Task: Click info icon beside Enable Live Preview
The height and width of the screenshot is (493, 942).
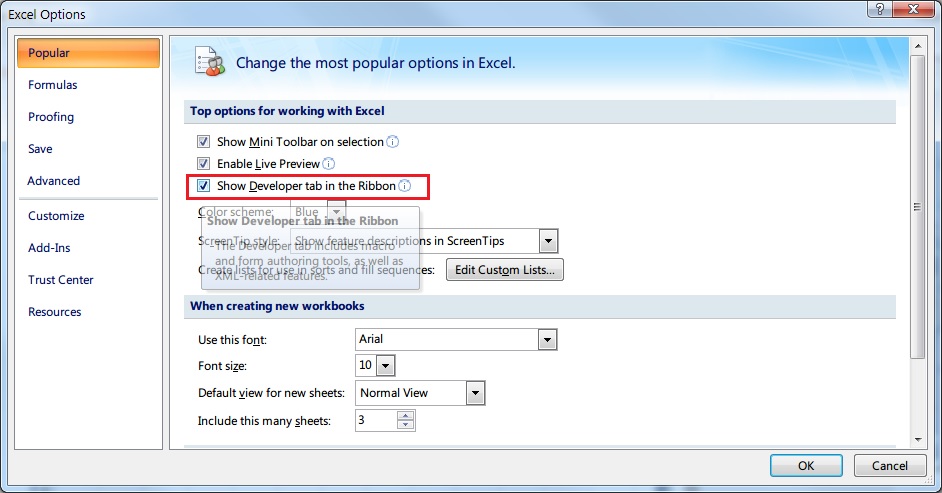Action: click(329, 163)
